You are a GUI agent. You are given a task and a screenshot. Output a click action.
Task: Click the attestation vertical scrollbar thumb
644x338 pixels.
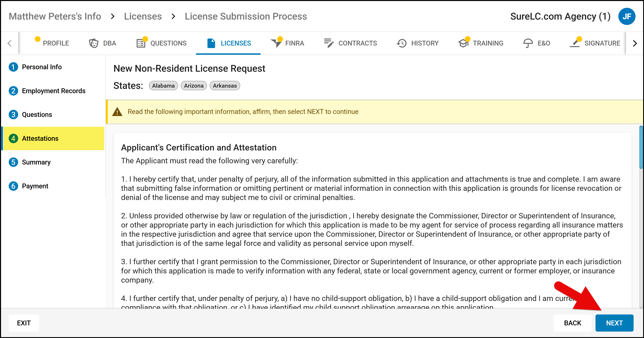click(x=641, y=148)
